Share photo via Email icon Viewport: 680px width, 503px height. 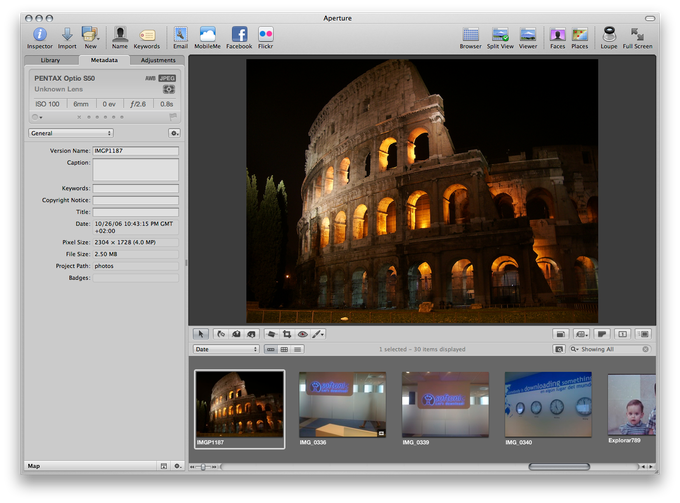click(x=180, y=35)
